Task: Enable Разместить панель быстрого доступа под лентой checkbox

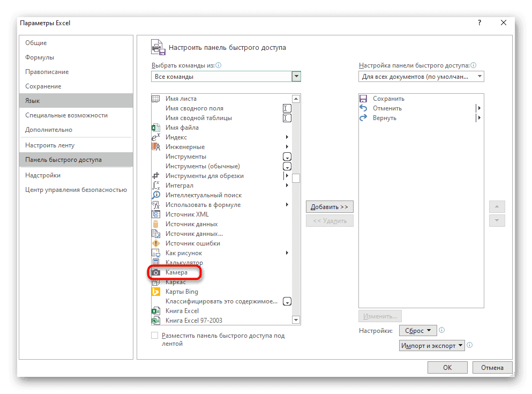Action: click(155, 336)
